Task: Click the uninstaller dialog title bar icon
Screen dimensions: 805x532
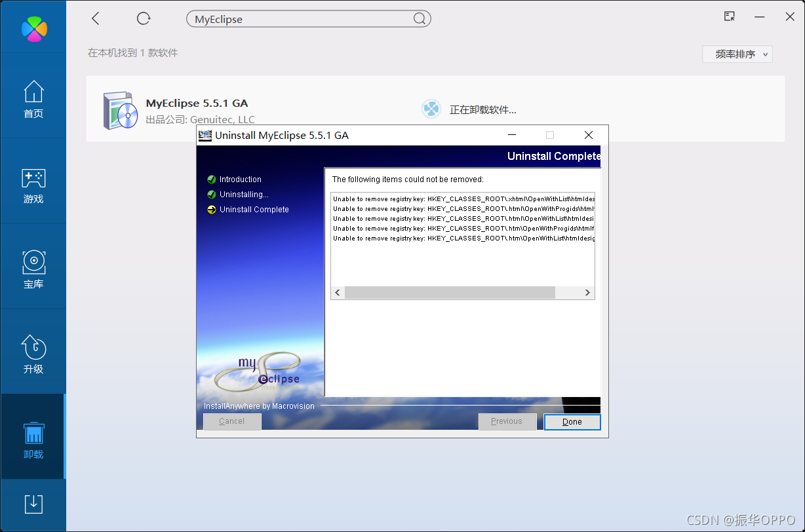Action: point(205,136)
